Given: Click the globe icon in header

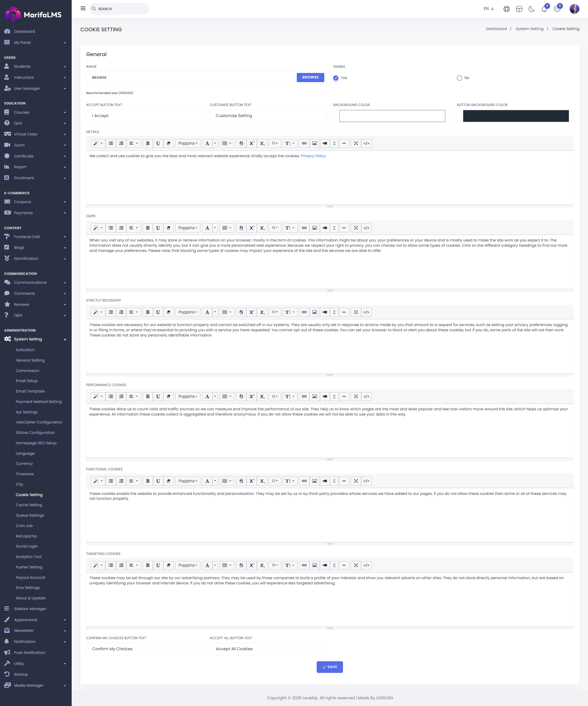Looking at the screenshot, I should click(506, 9).
